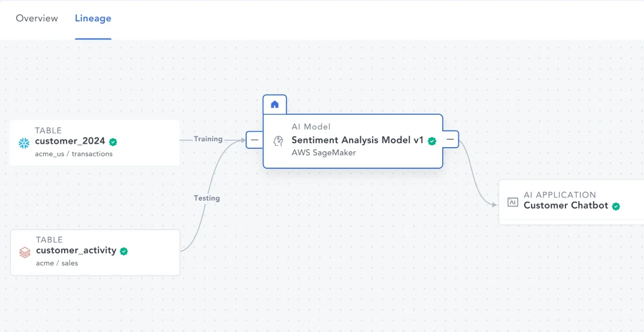The height and width of the screenshot is (332, 644).
Task: Select the Lineage tab
Action: [93, 18]
